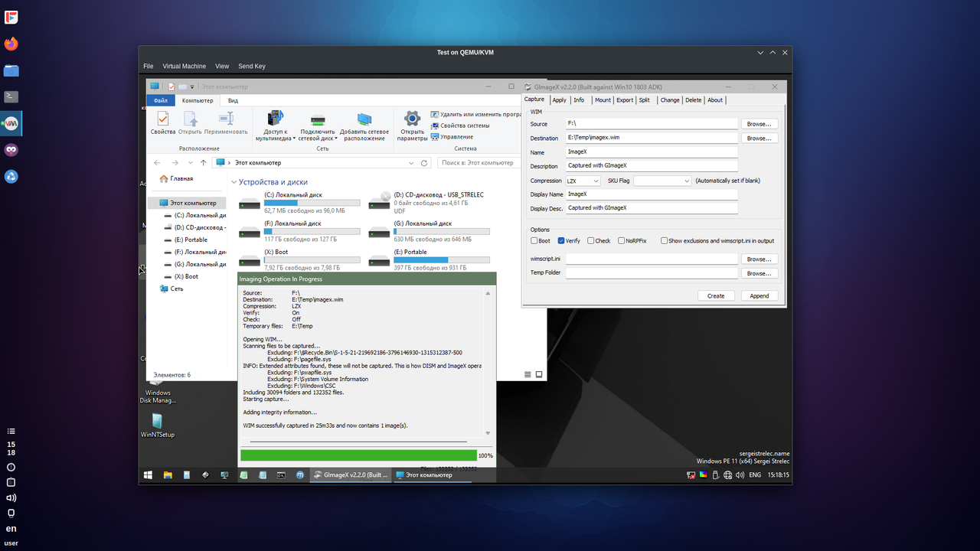This screenshot has height=551, width=980.
Task: Enable the Boot checkbox
Action: click(534, 240)
